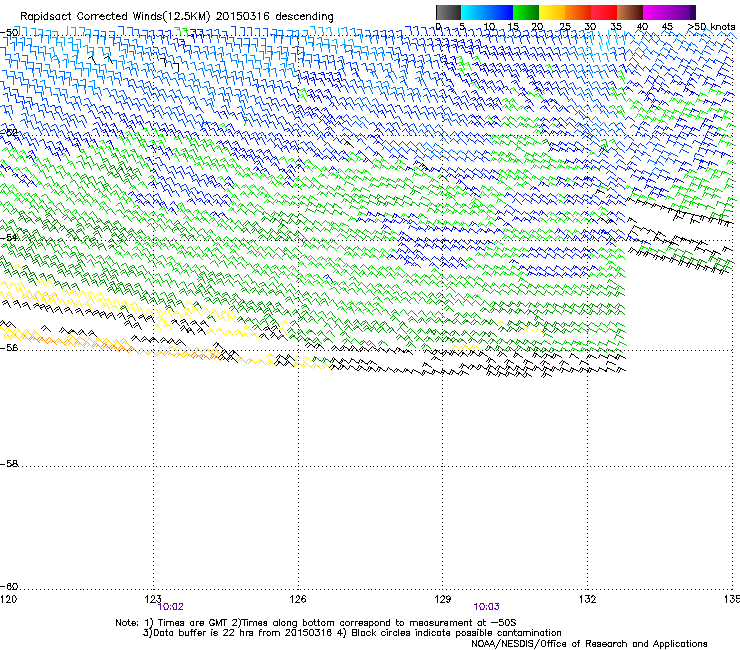The image size is (740, 650).
Task: Click the -60 latitude axis label
Action: 9,586
